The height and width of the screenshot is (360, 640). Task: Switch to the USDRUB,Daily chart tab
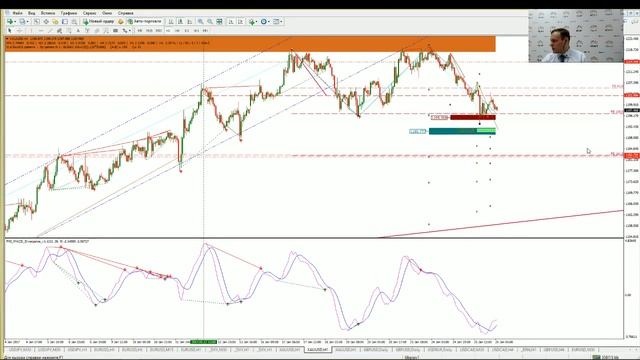coord(440,350)
